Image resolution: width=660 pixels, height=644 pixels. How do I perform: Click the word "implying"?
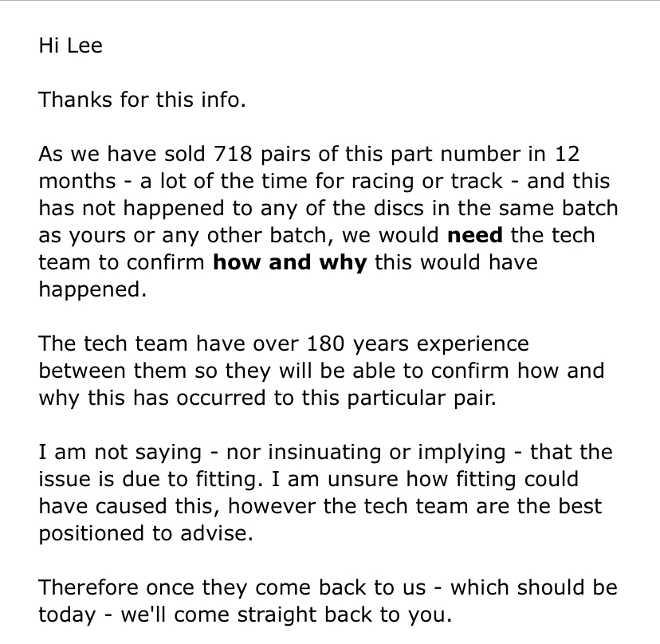pos(458,452)
